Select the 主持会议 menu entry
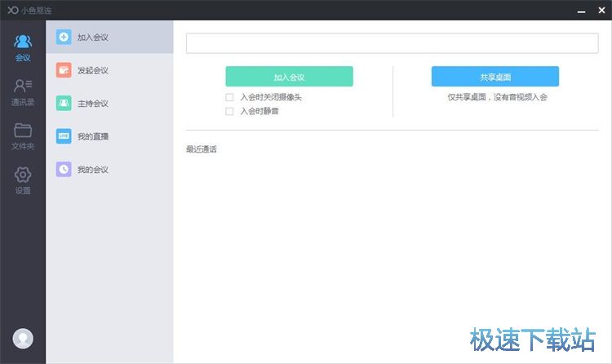 coord(109,103)
